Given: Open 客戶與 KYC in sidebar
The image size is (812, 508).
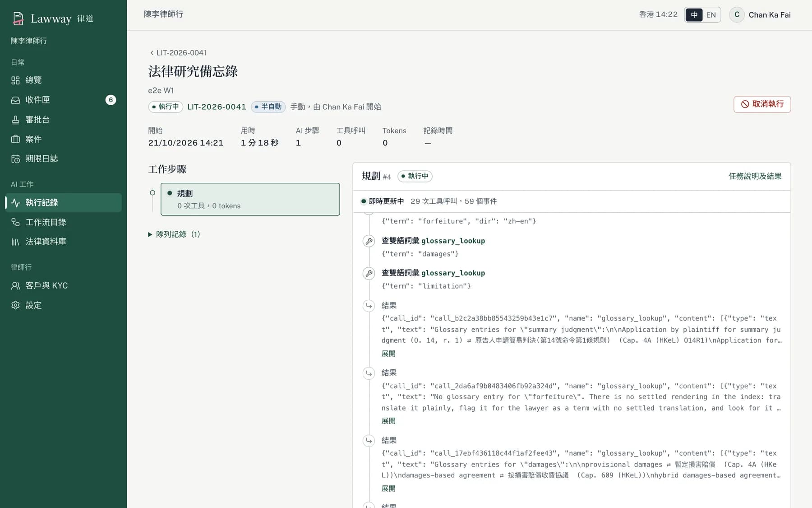Looking at the screenshot, I should (x=63, y=286).
